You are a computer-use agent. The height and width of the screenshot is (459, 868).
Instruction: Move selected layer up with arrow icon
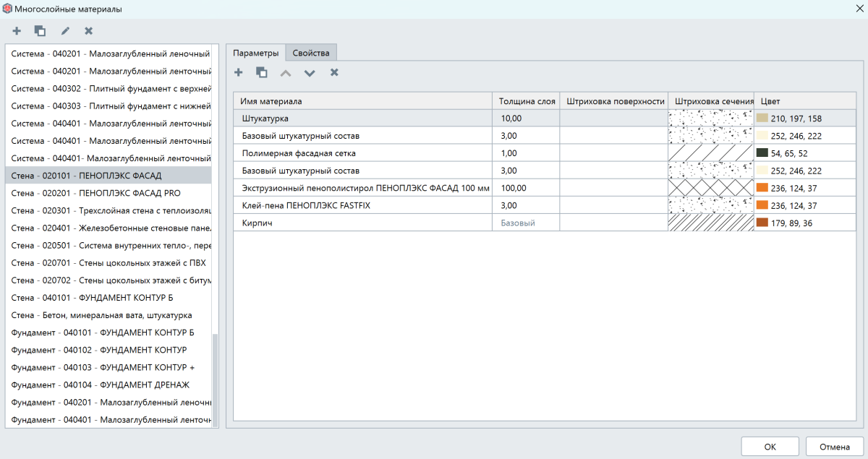point(286,73)
